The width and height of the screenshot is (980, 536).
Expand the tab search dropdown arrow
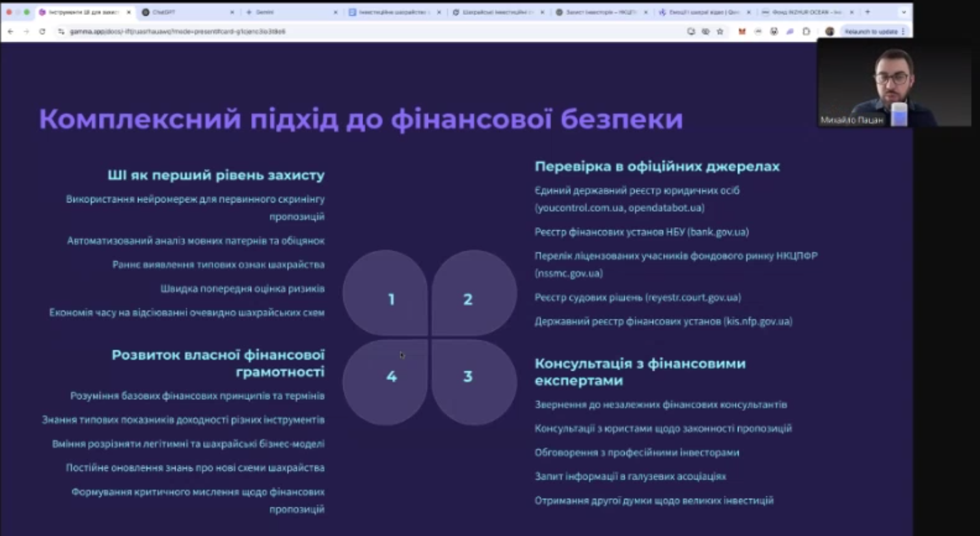pyautogui.click(x=904, y=12)
